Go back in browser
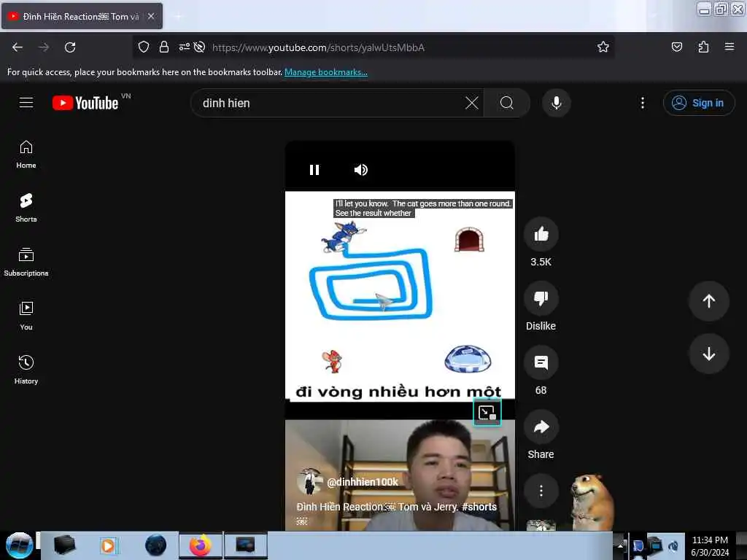This screenshot has width=747, height=560. (x=18, y=47)
